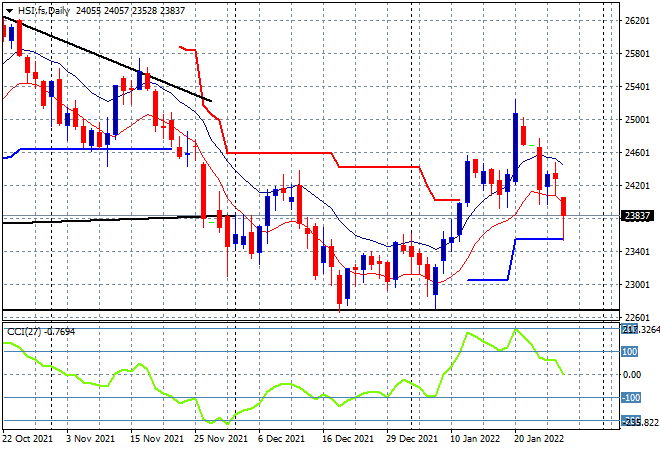
Task: Click the CCI(27) -0.7694 indicator label
Action: tap(41, 332)
